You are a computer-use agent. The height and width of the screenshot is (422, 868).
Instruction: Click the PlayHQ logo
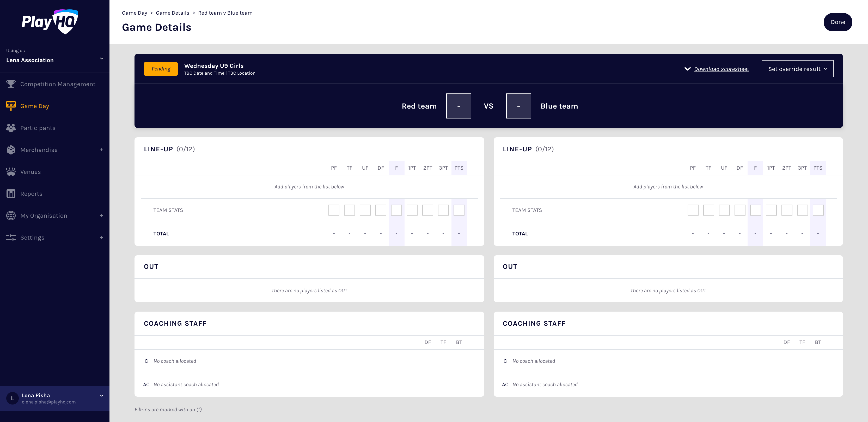point(50,22)
